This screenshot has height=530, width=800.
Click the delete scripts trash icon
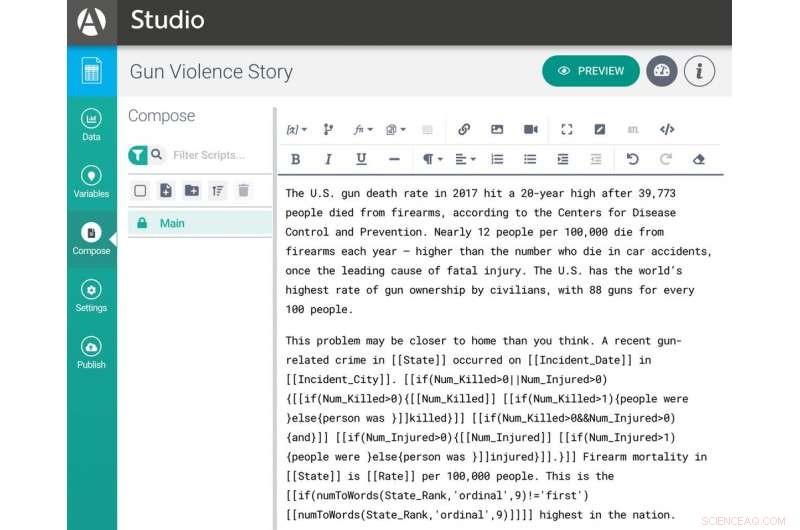(x=243, y=190)
